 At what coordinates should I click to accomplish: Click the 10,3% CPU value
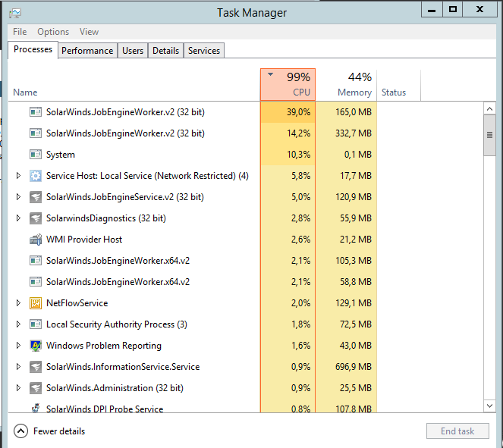[x=298, y=155]
